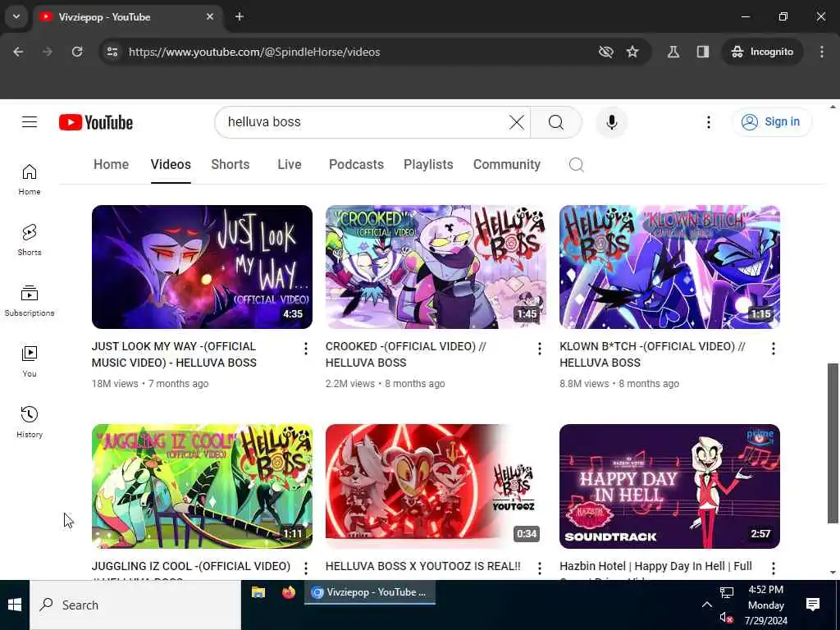
Task: Play the Juggling Iz Cool thumbnail
Action: 202,486
